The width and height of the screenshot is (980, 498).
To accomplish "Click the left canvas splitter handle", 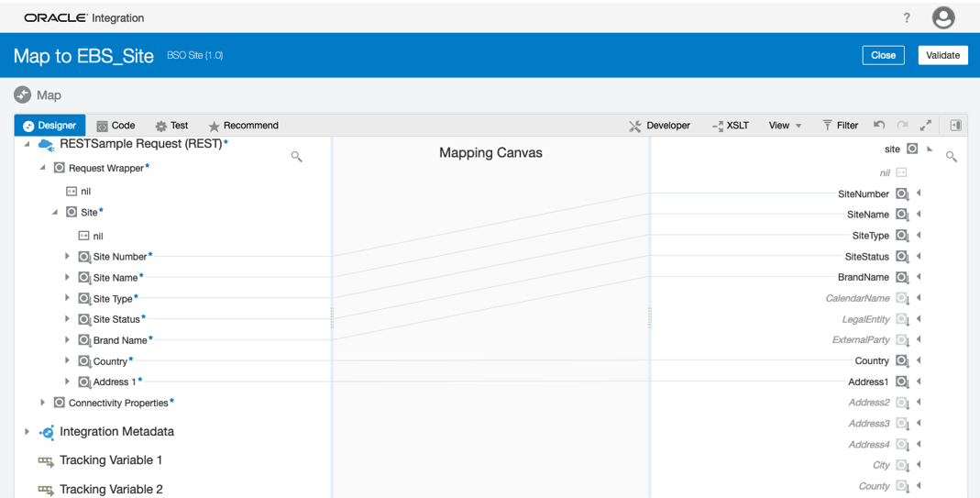I will (x=332, y=318).
